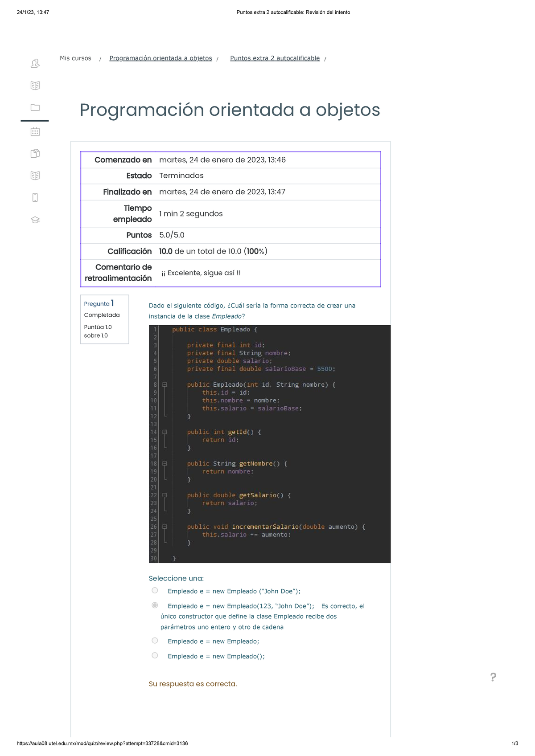
Task: Select radio for 'new Empleado(123, "John Doe")'
Action: pyautogui.click(x=155, y=605)
